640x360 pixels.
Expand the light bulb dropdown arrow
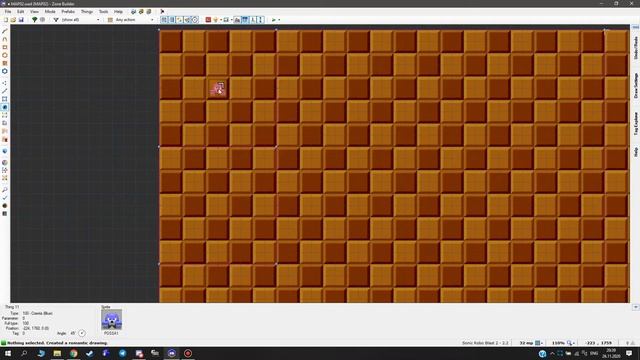pos(221,20)
